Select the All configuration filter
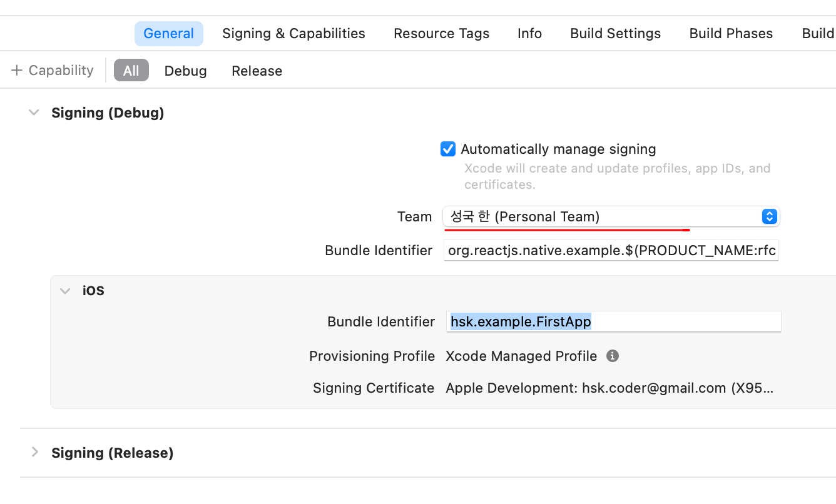The height and width of the screenshot is (504, 836). [131, 71]
